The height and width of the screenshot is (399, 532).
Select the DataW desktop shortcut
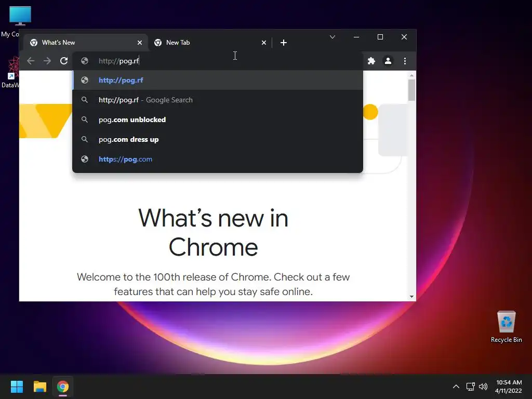[x=10, y=72]
